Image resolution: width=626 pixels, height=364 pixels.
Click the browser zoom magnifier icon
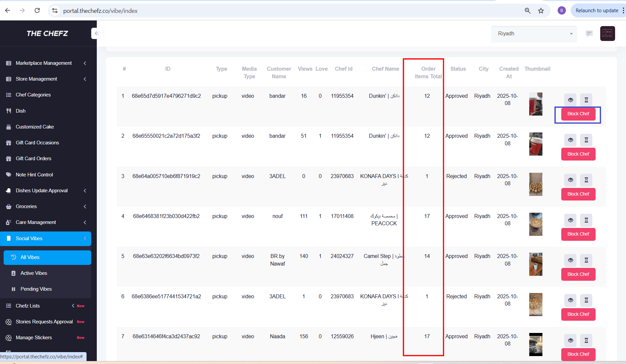pyautogui.click(x=528, y=11)
